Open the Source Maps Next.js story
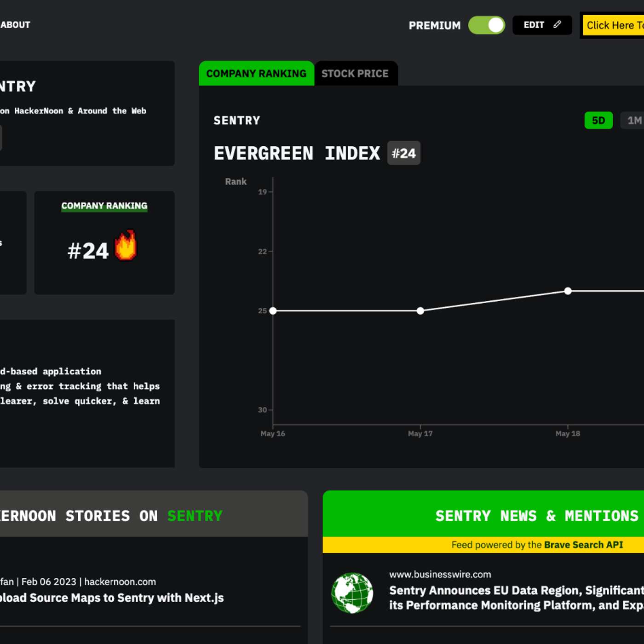This screenshot has height=644, width=644. (x=112, y=598)
